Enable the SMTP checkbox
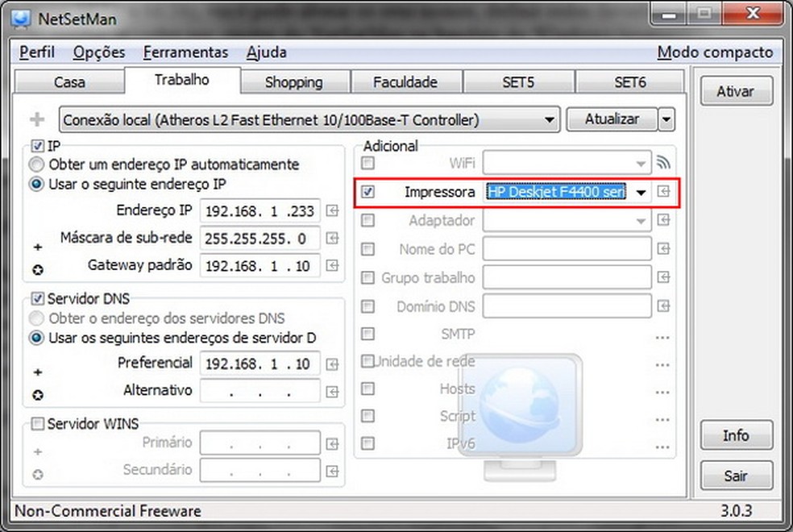 [368, 334]
